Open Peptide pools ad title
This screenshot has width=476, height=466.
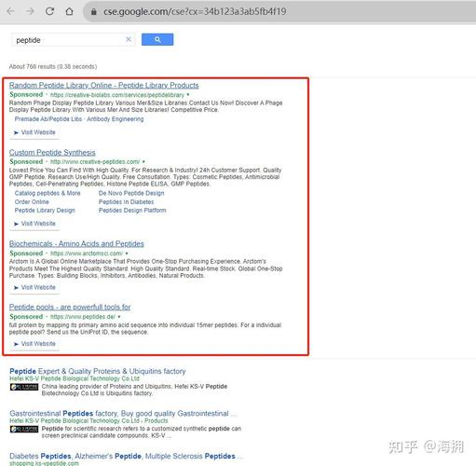pyautogui.click(x=70, y=307)
